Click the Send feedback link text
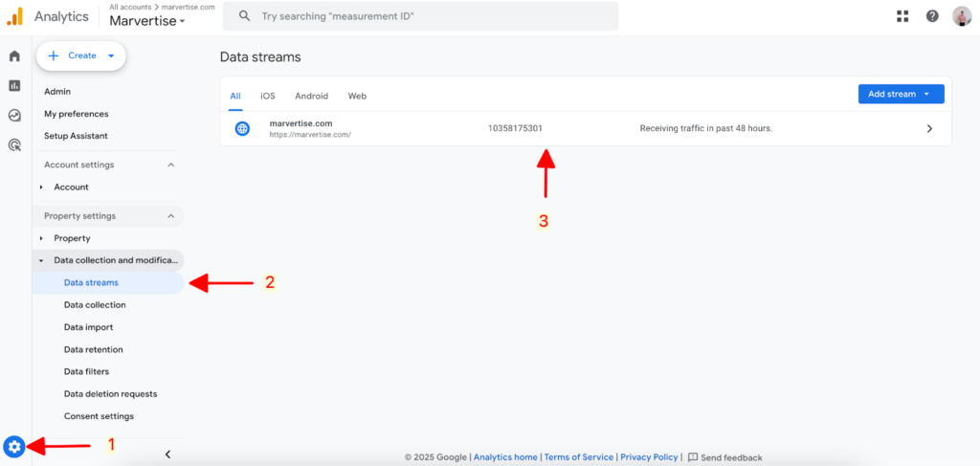 click(x=731, y=458)
